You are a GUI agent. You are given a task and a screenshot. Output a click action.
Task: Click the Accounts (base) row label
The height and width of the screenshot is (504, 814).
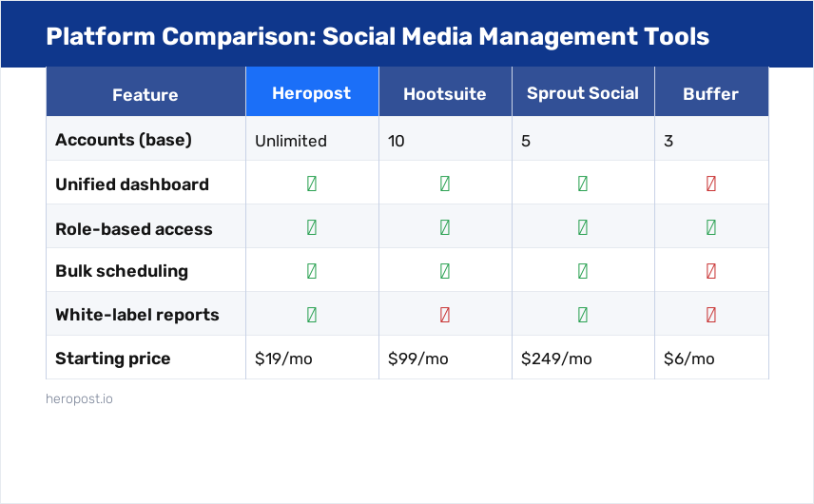coord(124,140)
